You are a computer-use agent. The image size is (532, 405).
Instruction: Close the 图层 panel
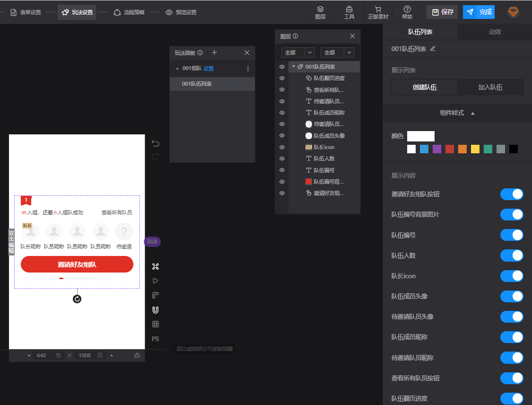click(x=352, y=36)
